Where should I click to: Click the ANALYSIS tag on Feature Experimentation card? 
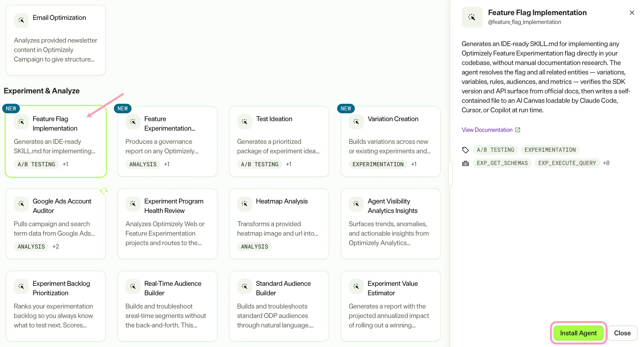point(143,164)
